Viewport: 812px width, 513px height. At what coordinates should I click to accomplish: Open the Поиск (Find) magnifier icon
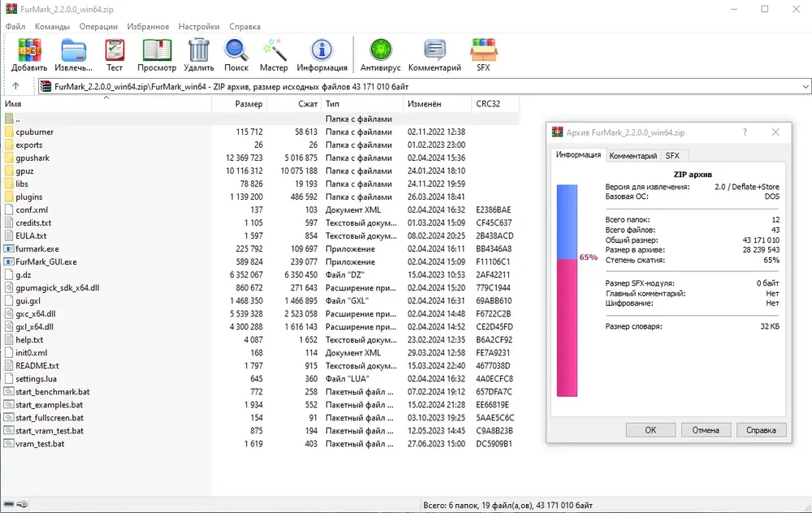(x=236, y=50)
